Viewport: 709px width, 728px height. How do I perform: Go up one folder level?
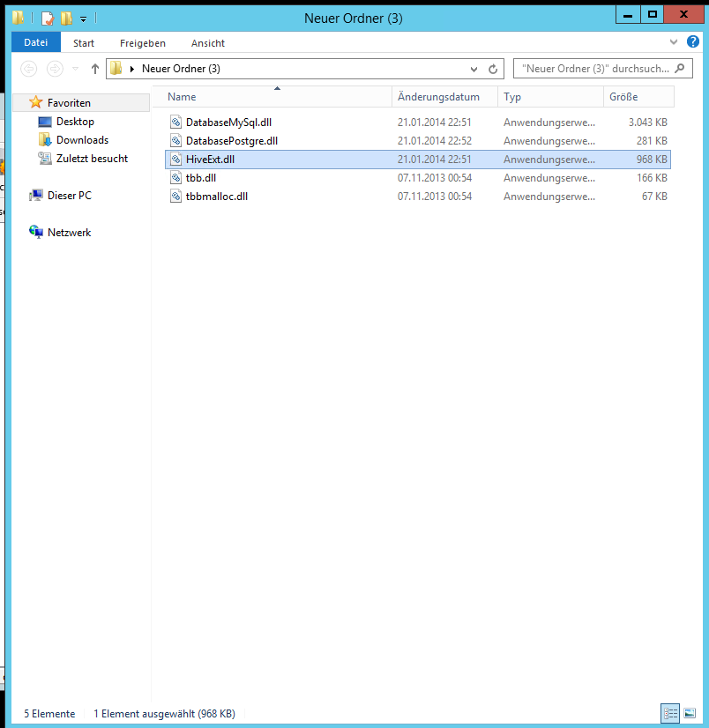point(94,69)
